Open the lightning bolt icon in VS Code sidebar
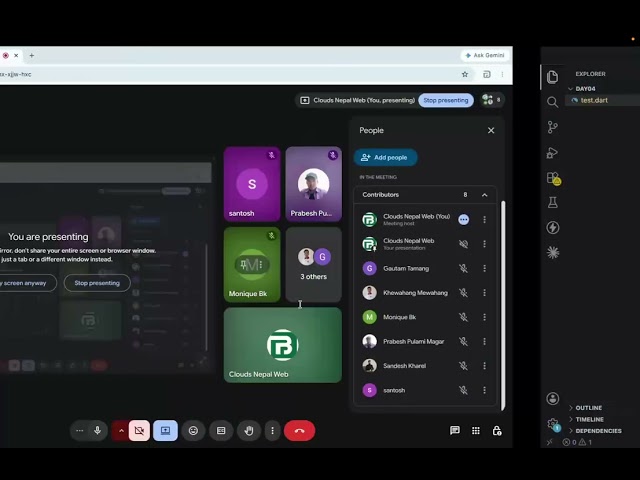Viewport: 640px width, 480px height. pos(553,227)
